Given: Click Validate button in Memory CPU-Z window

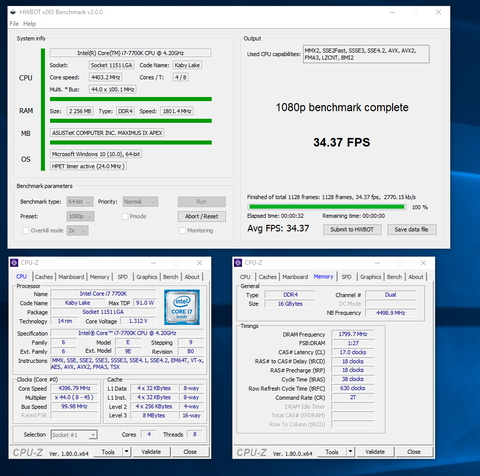Looking at the screenshot, I should pyautogui.click(x=375, y=452).
